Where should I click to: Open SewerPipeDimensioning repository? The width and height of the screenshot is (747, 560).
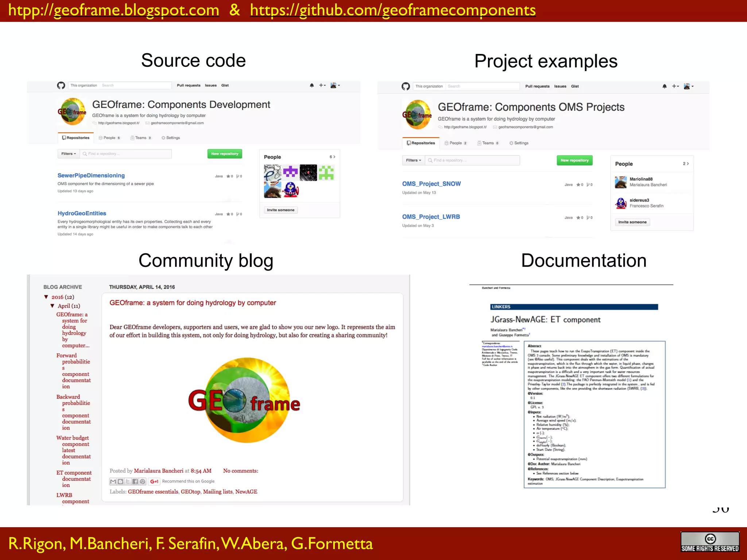[91, 175]
